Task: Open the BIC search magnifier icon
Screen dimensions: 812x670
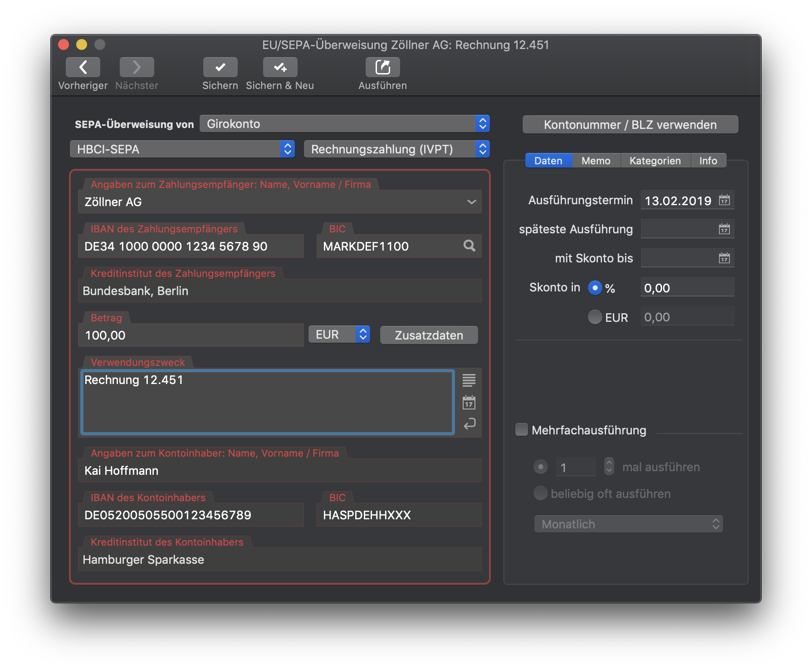Action: pos(470,246)
